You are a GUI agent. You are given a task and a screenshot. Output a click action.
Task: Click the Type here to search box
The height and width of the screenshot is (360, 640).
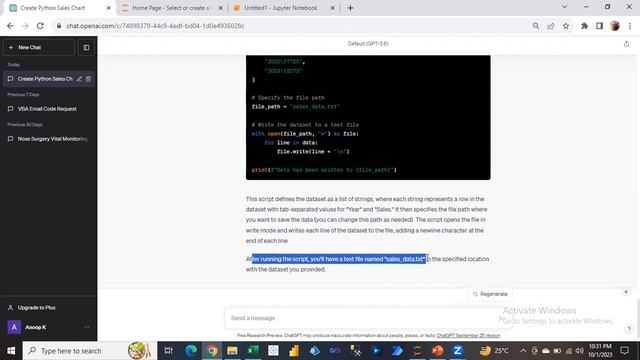click(90, 351)
